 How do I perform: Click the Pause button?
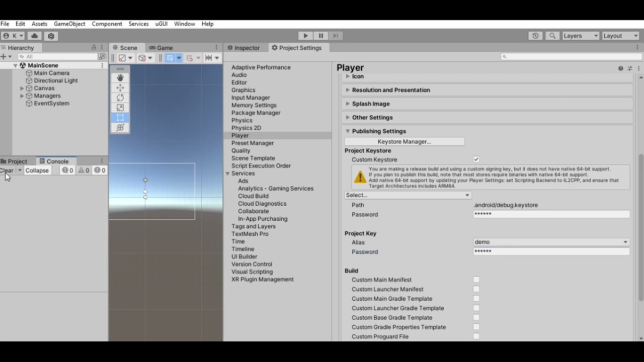[320, 36]
